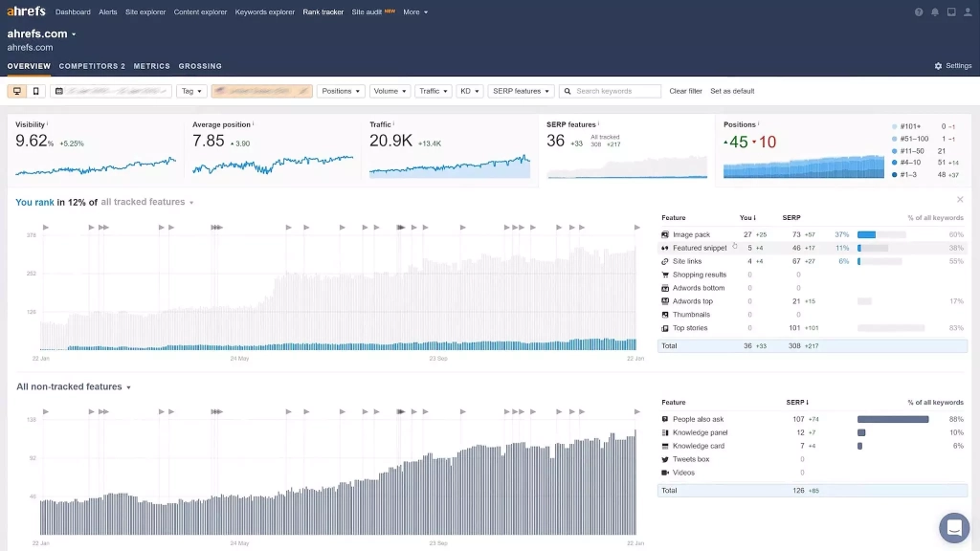
Task: Click the People also ask icon
Action: point(665,419)
